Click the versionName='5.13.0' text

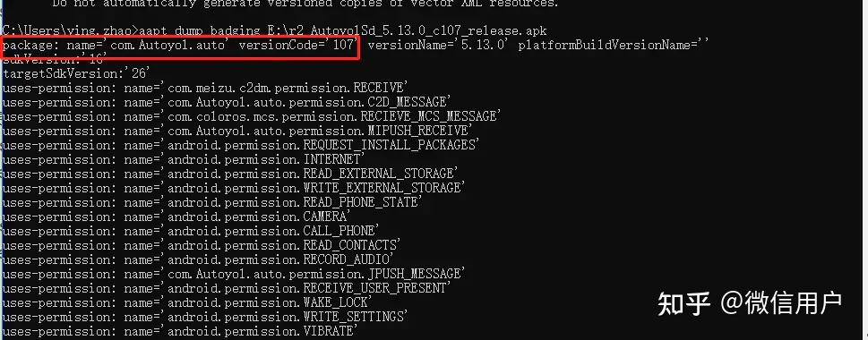point(438,46)
